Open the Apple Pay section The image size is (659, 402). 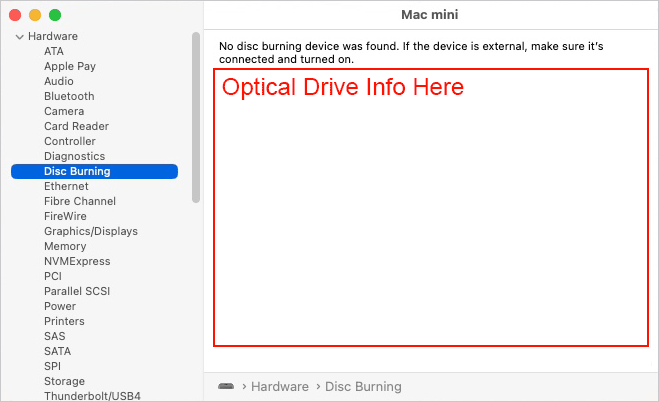pyautogui.click(x=69, y=66)
